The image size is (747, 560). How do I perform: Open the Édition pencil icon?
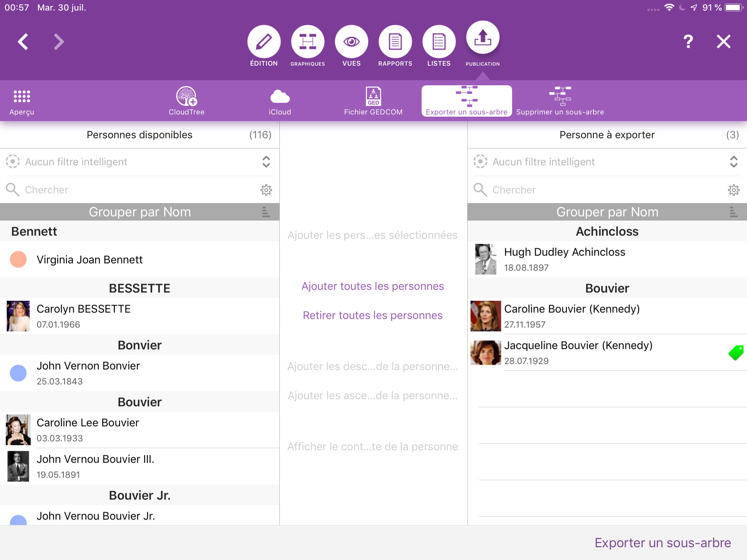coord(264,42)
